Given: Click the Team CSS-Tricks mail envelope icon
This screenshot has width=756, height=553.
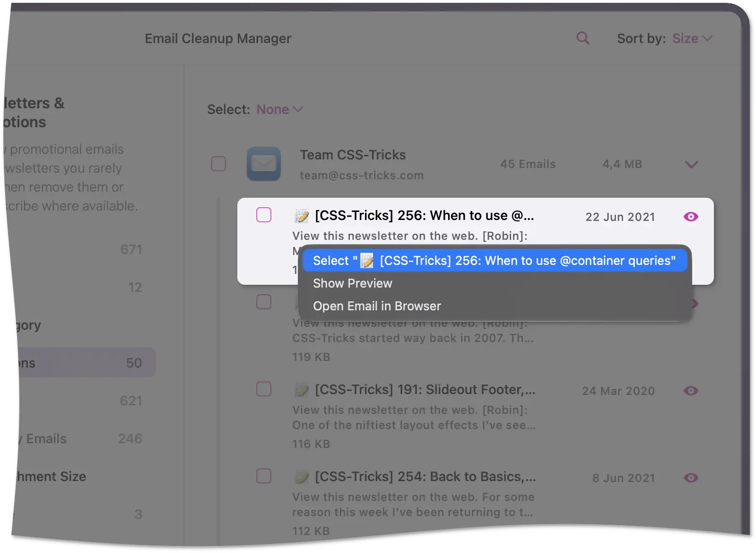Looking at the screenshot, I should point(263,164).
